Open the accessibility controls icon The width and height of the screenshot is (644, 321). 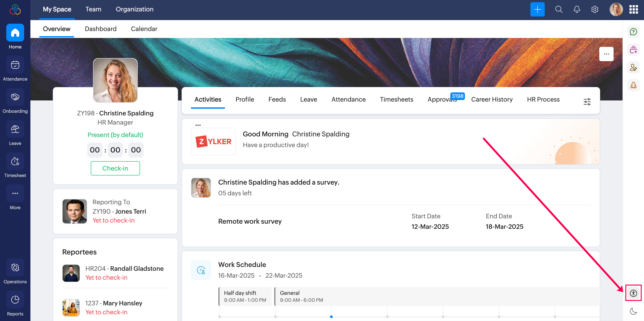pos(633,293)
